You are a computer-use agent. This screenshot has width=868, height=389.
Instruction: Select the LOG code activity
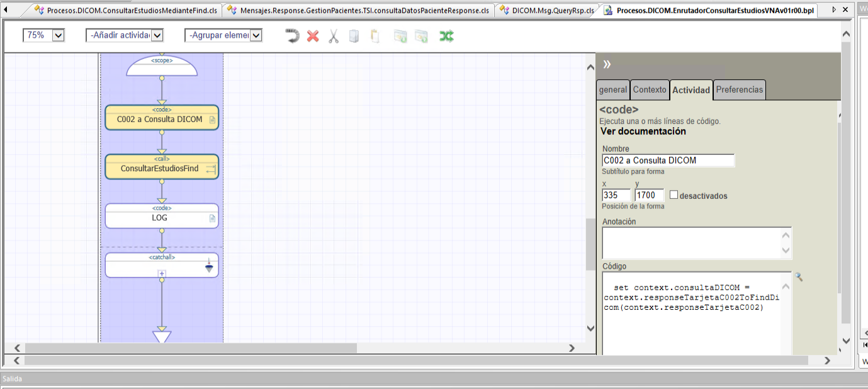[162, 216]
